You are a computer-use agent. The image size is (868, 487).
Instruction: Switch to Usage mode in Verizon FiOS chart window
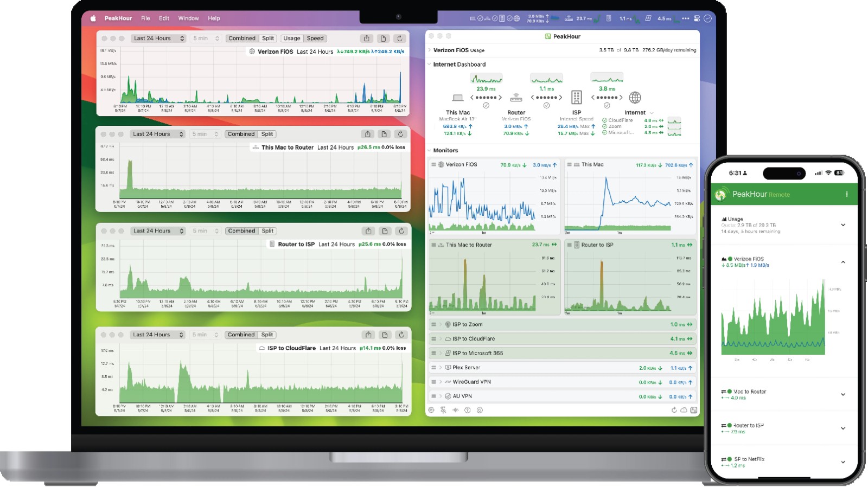tap(292, 39)
